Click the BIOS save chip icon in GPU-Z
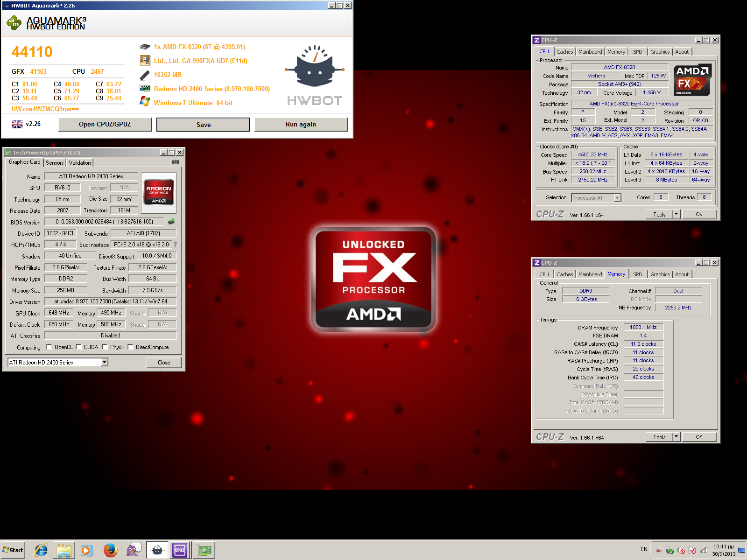Image resolution: width=747 pixels, height=560 pixels. coord(171,222)
